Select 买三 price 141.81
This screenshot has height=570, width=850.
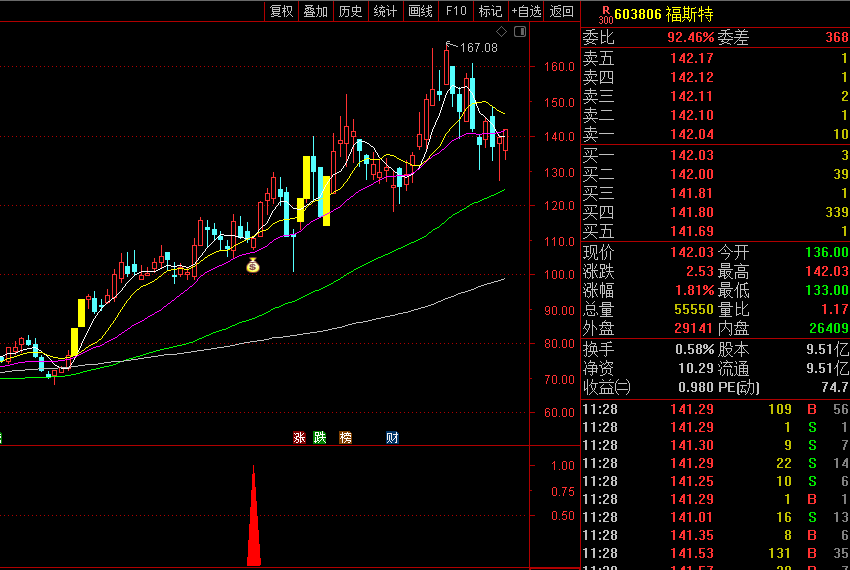click(692, 193)
